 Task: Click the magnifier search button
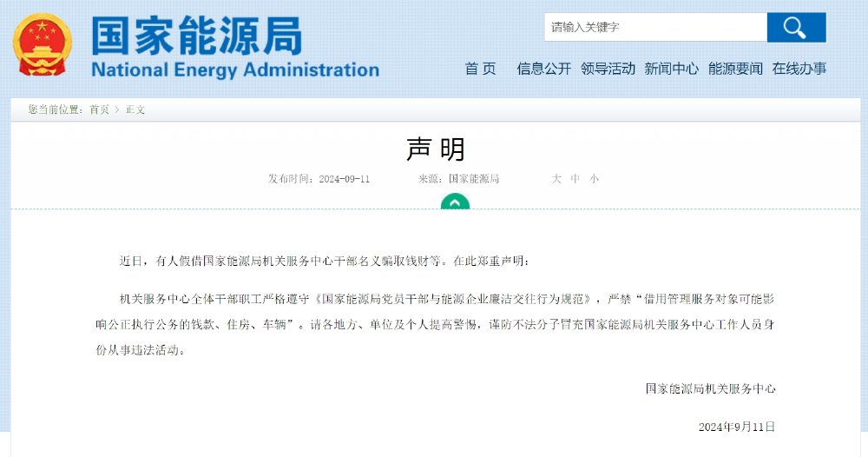tap(796, 27)
